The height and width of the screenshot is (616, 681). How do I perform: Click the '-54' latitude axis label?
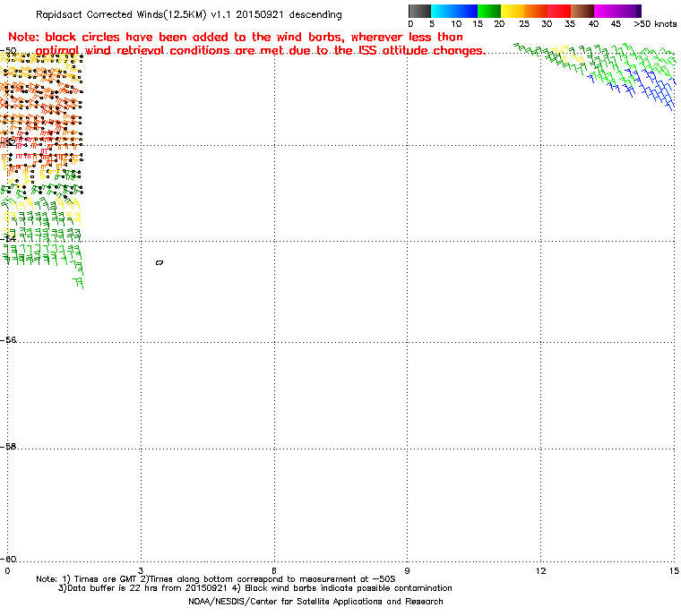(8, 238)
